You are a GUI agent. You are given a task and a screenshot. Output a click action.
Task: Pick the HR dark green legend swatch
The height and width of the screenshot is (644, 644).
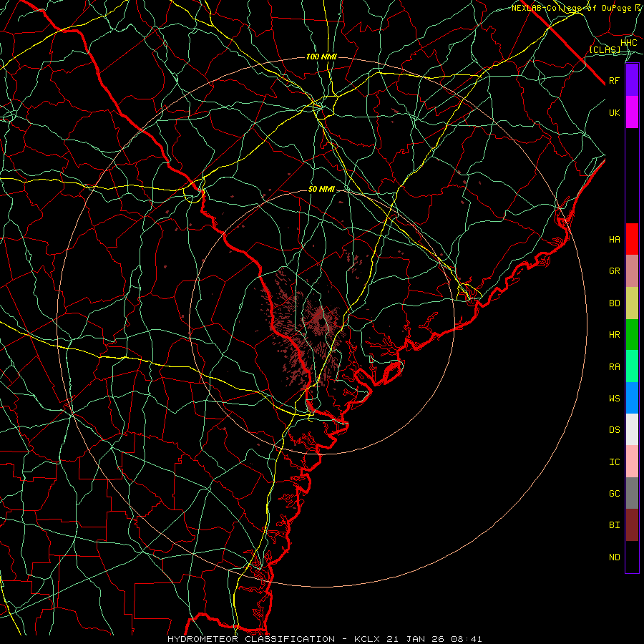point(632,335)
